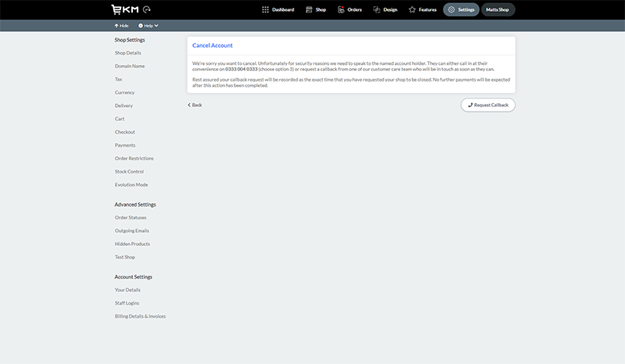Click the Shop storefront icon
Image resolution: width=625 pixels, height=364 pixels.
point(309,9)
